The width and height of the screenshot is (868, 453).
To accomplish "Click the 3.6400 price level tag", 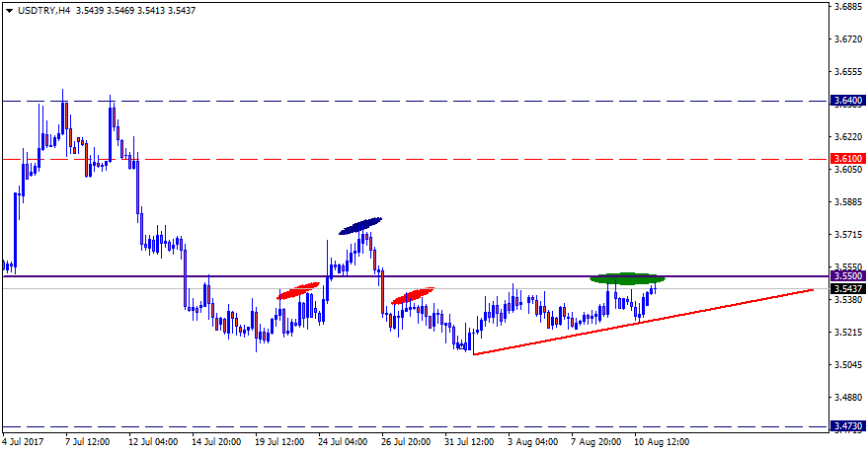I will [848, 101].
